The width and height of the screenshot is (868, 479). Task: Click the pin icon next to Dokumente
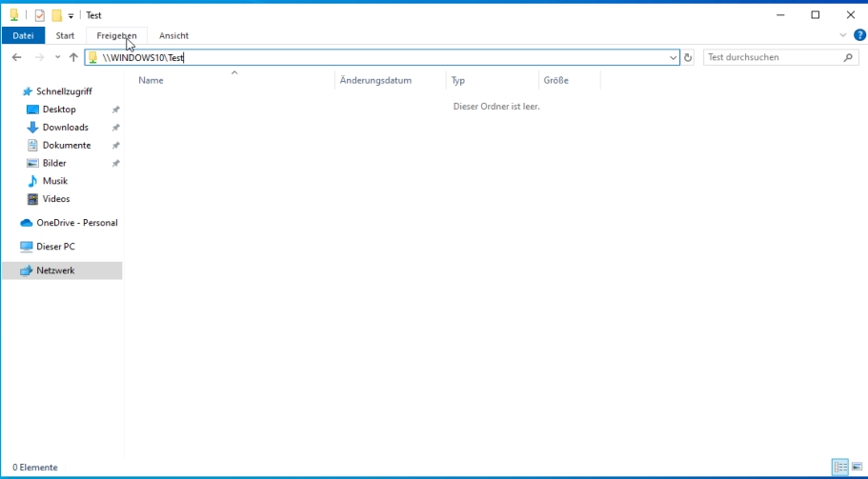[115, 146]
